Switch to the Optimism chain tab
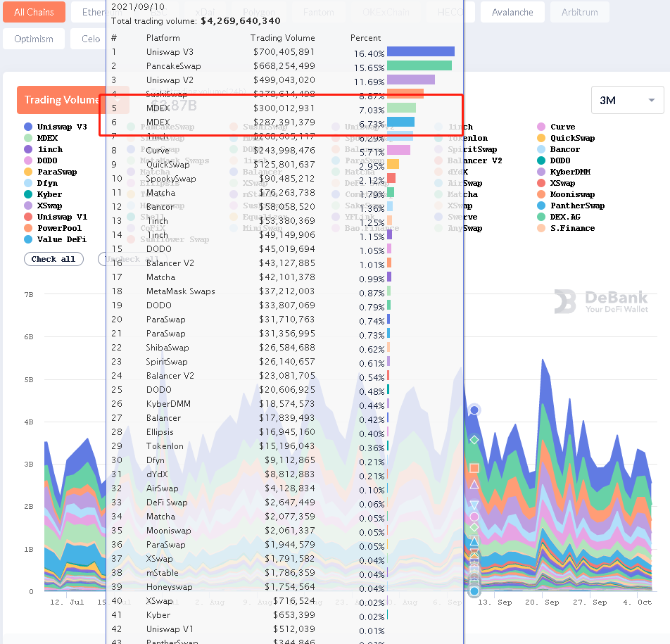The image size is (670, 644). (x=34, y=39)
